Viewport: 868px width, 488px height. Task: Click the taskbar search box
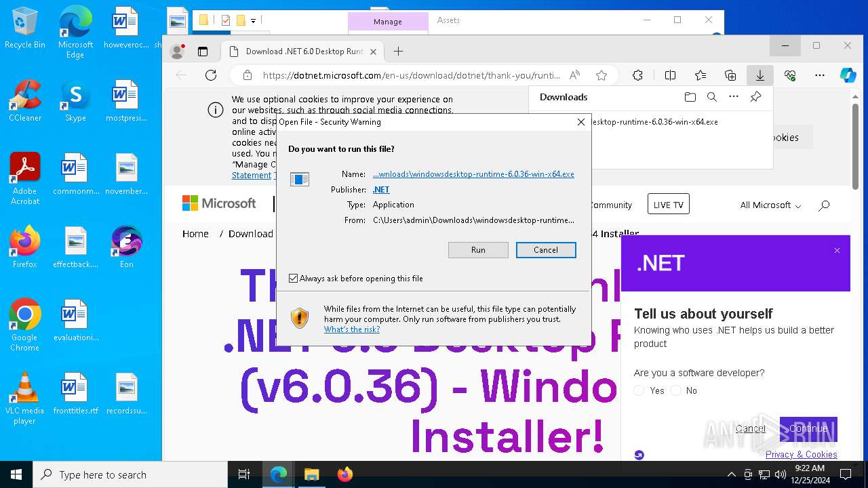(130, 474)
